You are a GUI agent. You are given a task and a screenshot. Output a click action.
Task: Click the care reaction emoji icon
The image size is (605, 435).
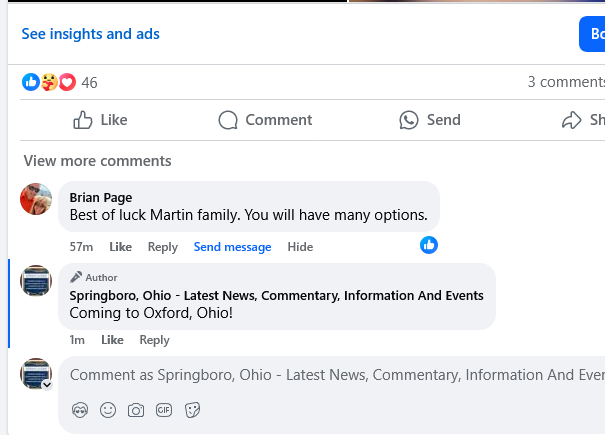point(49,82)
